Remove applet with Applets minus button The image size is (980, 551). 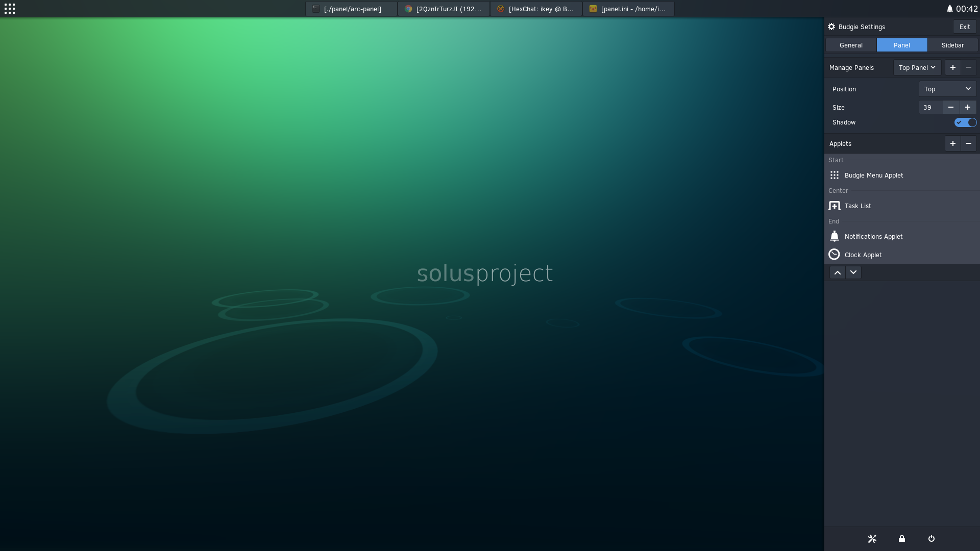969,143
